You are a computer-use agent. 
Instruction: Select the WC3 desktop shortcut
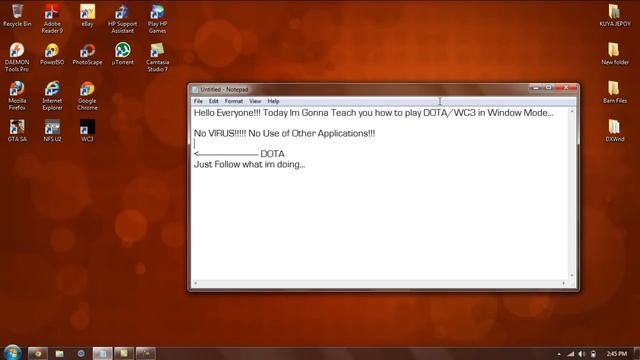(x=87, y=130)
